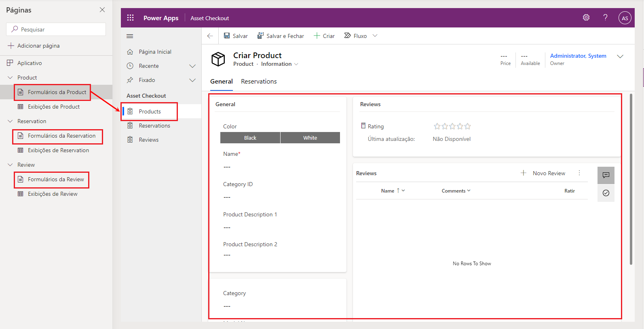Set the Rating stars to five

[x=467, y=126]
